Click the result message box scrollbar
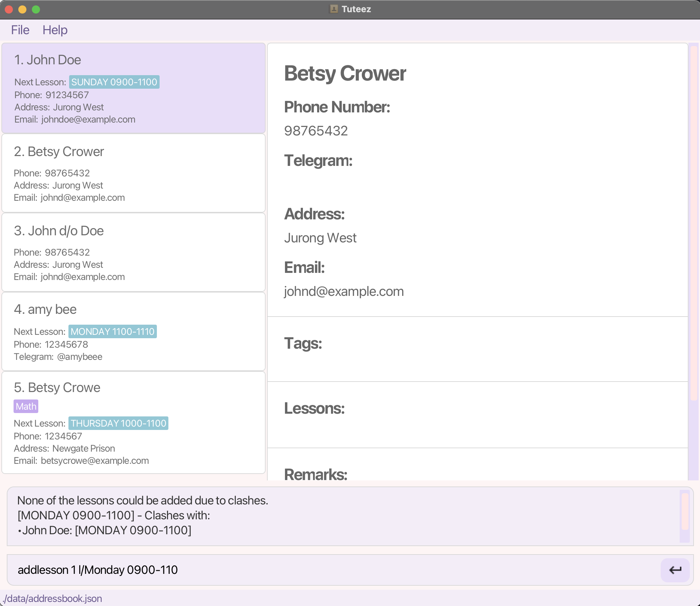The height and width of the screenshot is (606, 700). tap(685, 512)
